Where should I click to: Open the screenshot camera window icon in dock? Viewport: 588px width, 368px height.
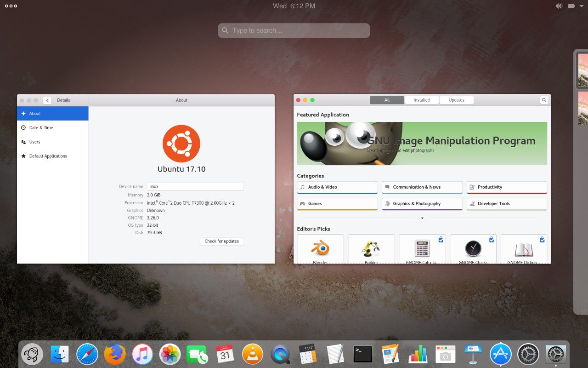(446, 355)
